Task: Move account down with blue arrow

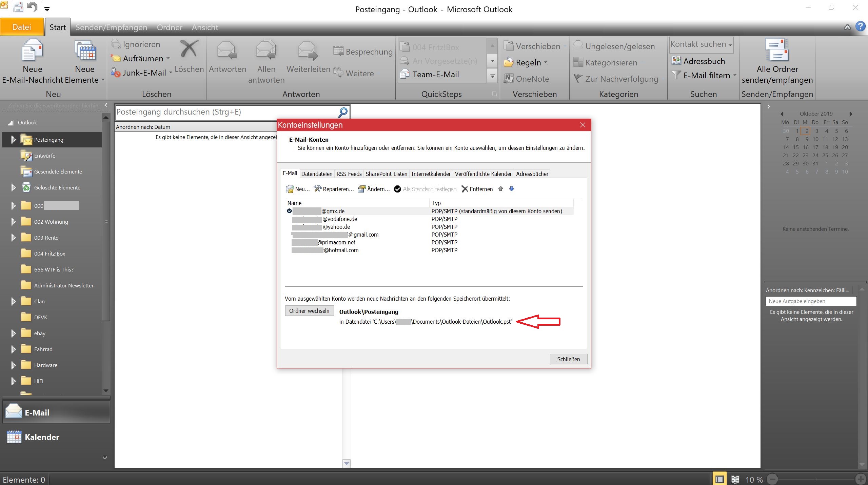Action: 512,189
